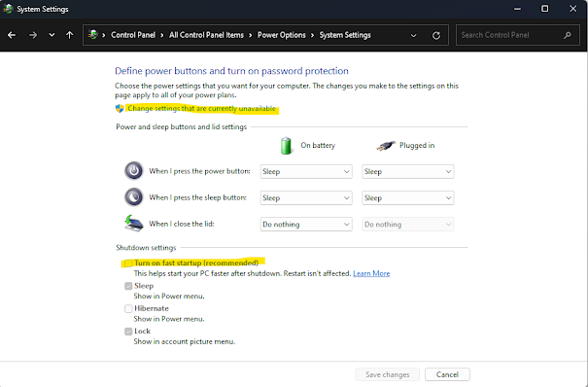Click the System Settings title bar icon

coord(8,9)
